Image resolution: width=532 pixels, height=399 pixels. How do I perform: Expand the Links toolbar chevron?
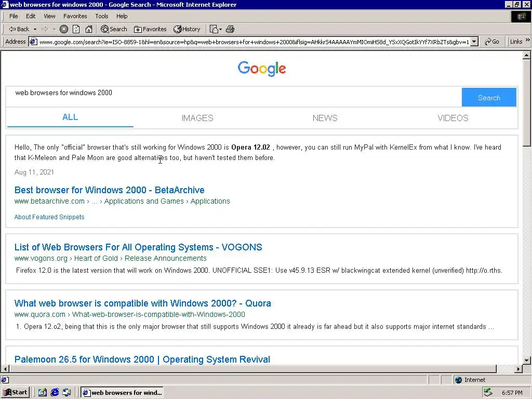click(528, 40)
